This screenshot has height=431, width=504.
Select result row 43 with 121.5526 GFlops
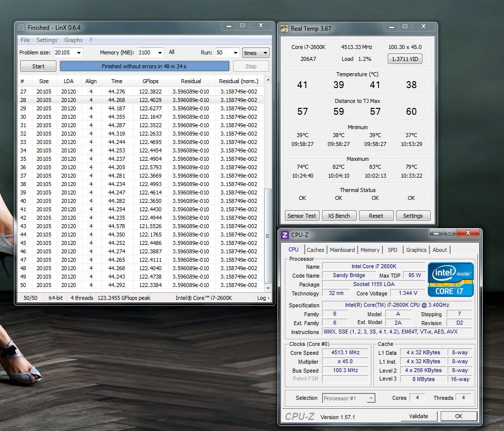141,227
